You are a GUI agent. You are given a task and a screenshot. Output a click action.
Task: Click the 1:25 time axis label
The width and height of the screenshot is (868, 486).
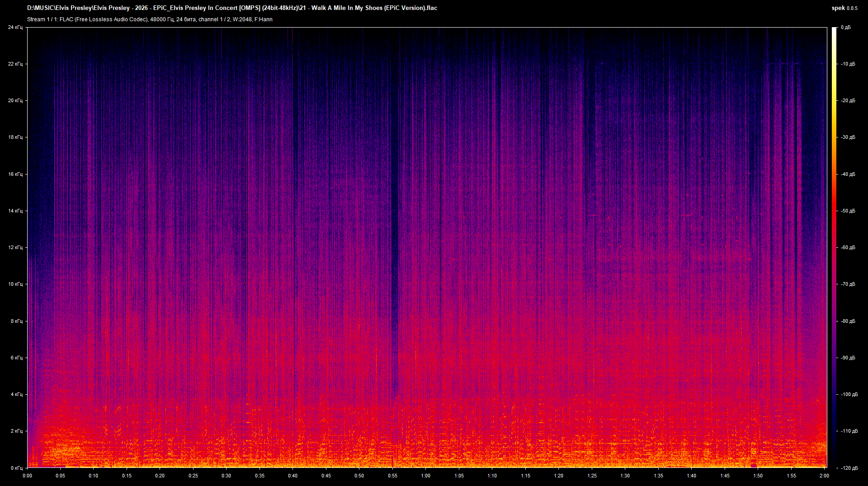coord(592,476)
